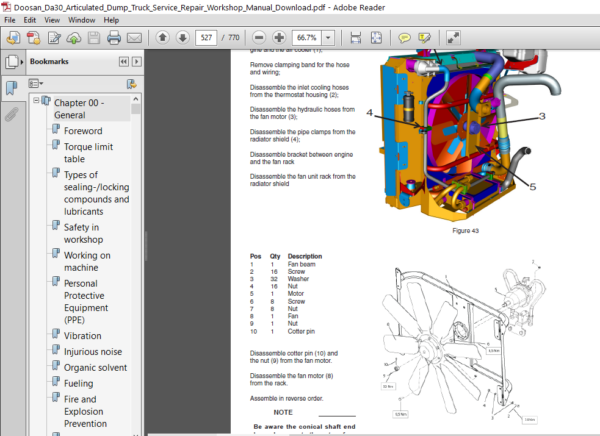Click the NOTE heading text
Screen dimensions: 600x436
pos(283,412)
